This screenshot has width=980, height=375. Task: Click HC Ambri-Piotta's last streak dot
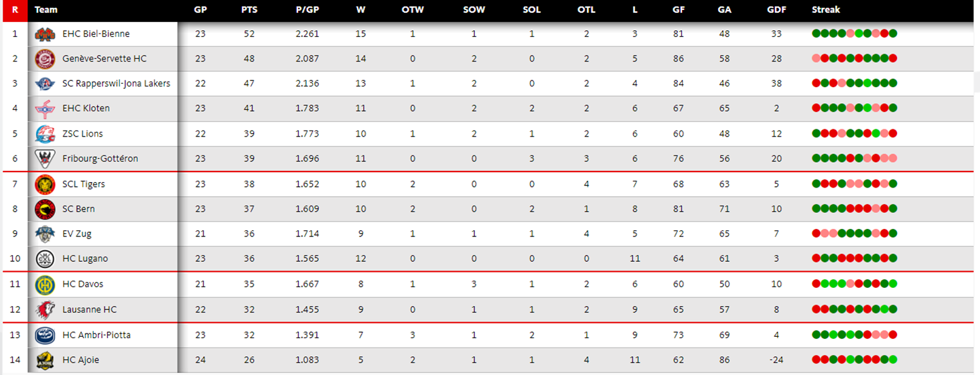[x=893, y=335]
